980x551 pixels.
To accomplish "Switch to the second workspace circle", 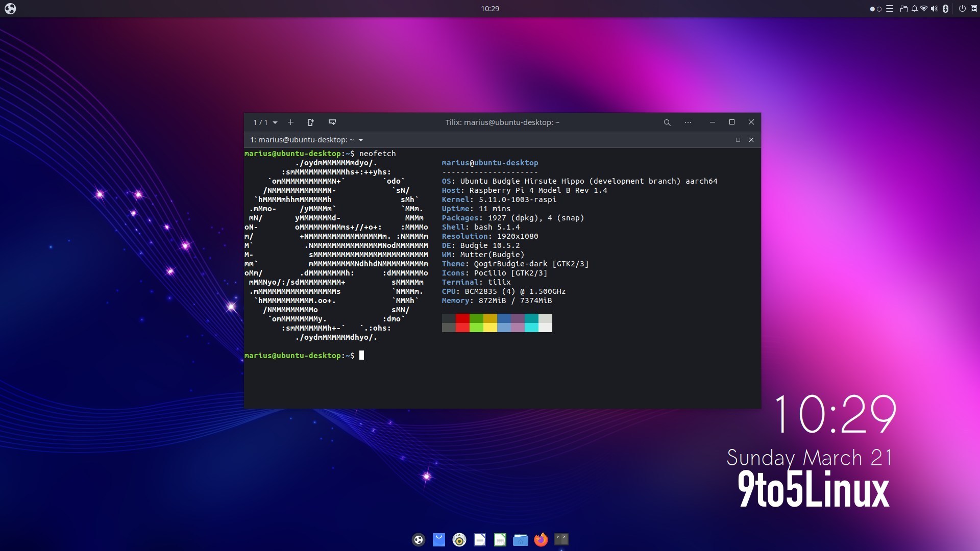I will click(879, 9).
